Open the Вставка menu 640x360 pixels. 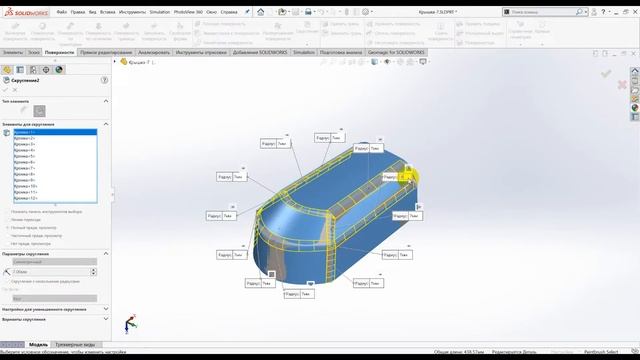[x=107, y=12]
